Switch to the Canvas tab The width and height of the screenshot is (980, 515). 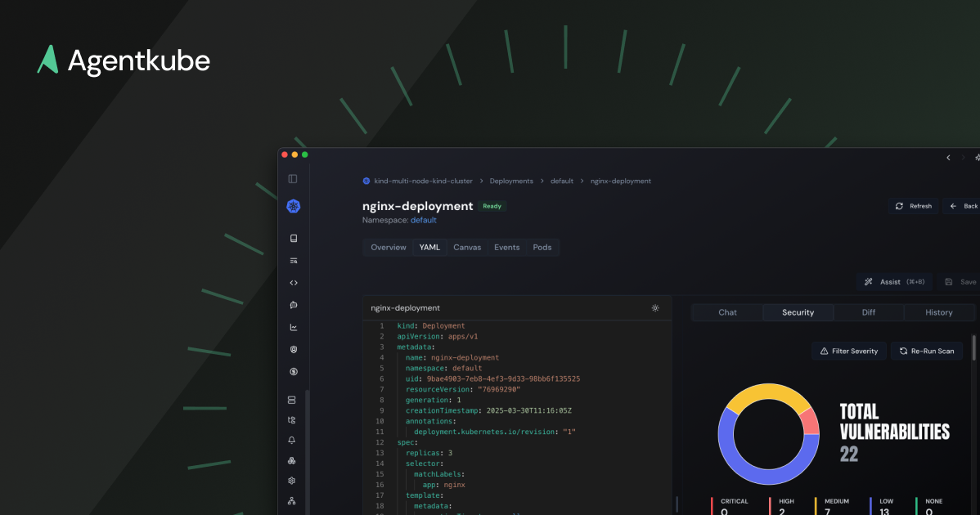click(x=467, y=247)
